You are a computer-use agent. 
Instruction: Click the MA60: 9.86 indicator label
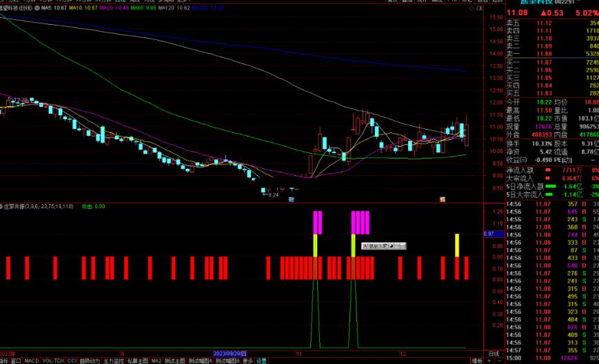click(x=143, y=8)
